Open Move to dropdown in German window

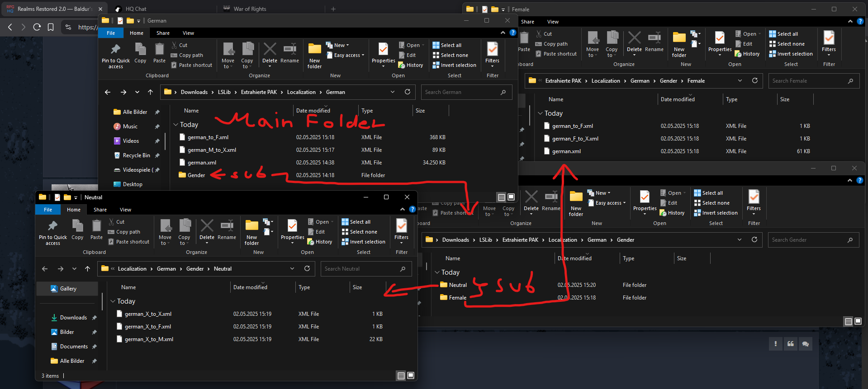point(228,55)
